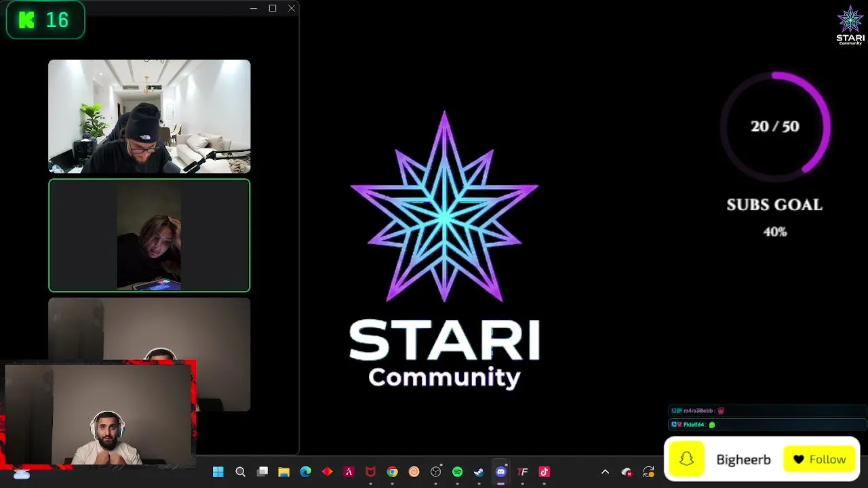Maximize the call window

pos(273,8)
